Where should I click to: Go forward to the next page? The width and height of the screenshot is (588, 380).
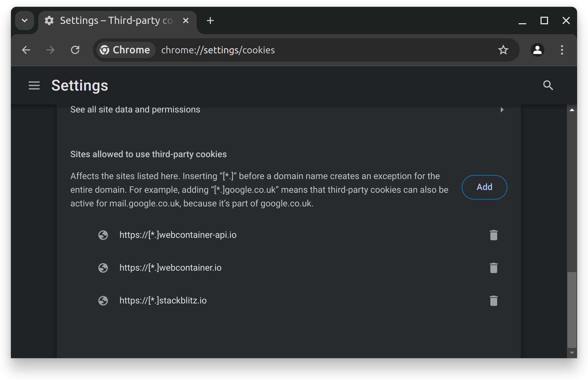51,50
